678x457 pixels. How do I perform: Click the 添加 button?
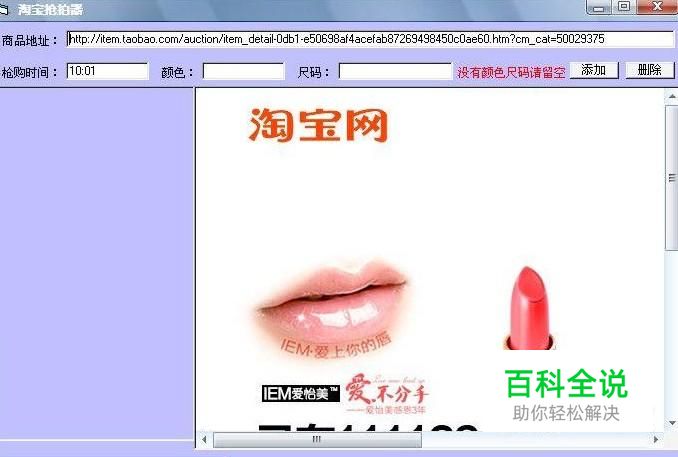tap(594, 70)
